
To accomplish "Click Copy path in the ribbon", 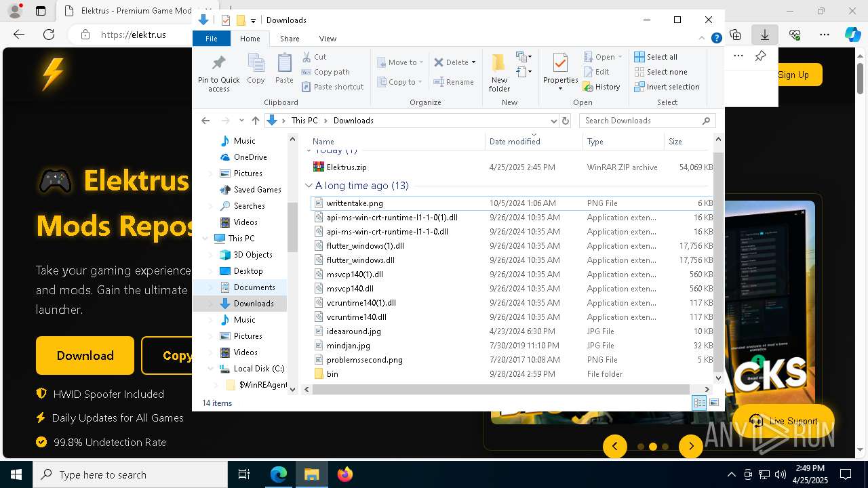I will (325, 72).
